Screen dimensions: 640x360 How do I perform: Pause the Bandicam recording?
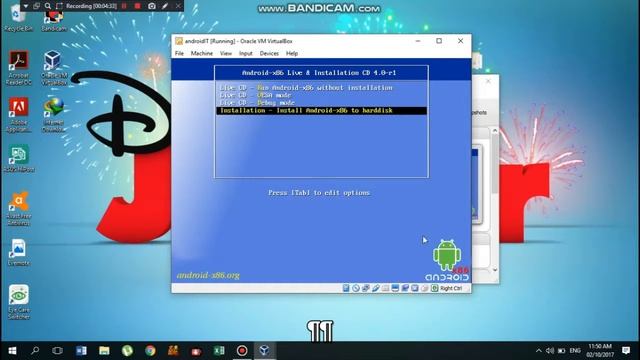coord(124,6)
